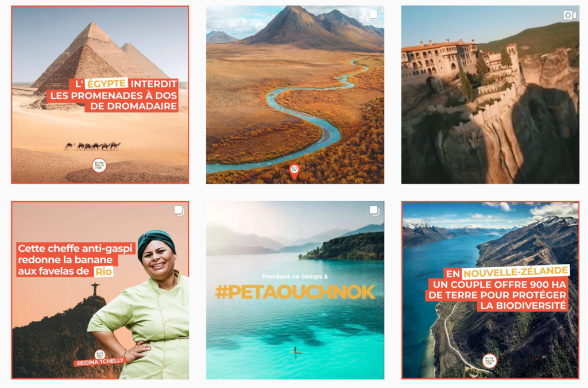Open the New Zealand biodiversity post

[x=490, y=290]
